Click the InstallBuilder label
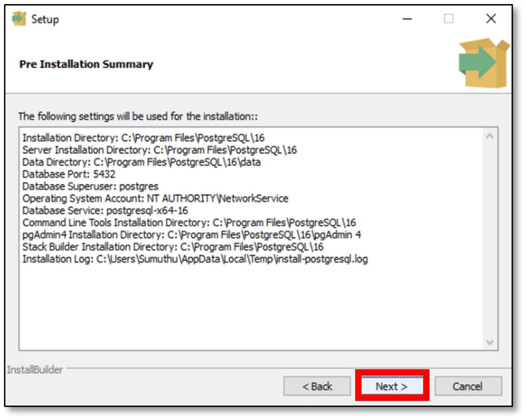The width and height of the screenshot is (526, 420). tap(35, 370)
